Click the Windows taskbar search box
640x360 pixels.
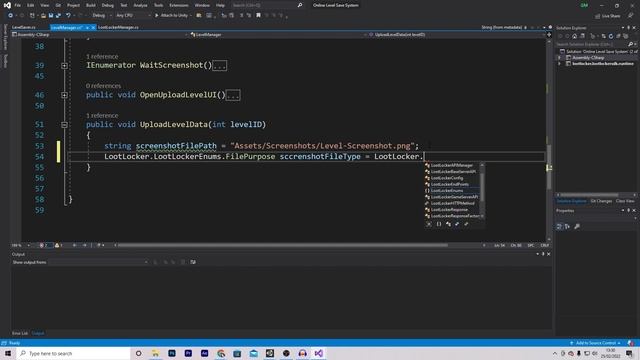[73, 353]
